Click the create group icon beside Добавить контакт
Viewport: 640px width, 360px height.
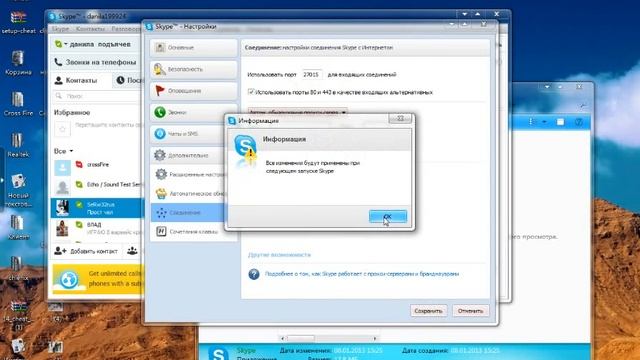pyautogui.click(x=132, y=251)
